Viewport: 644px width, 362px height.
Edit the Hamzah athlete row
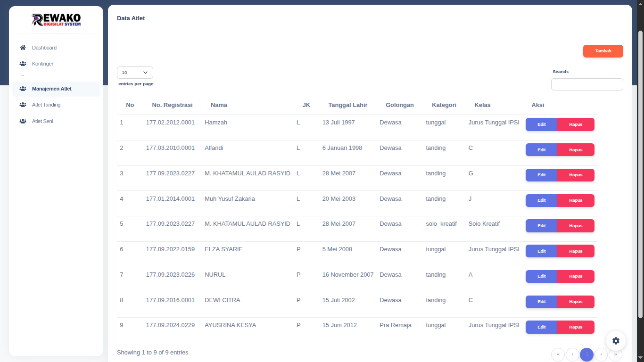(x=541, y=124)
